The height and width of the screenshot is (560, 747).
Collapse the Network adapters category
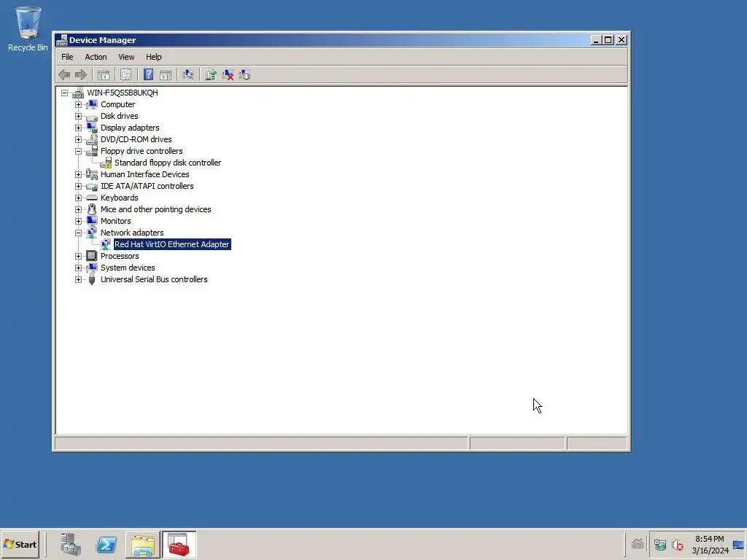pos(78,233)
